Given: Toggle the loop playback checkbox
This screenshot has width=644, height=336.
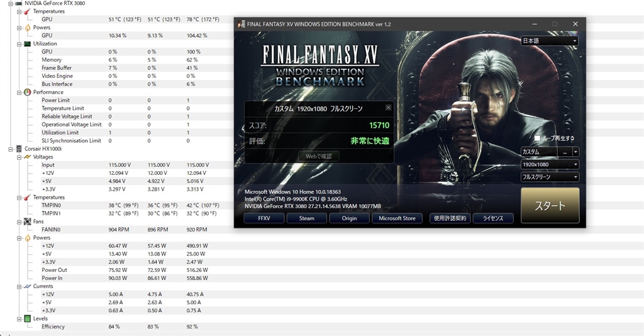Looking at the screenshot, I should pyautogui.click(x=537, y=138).
